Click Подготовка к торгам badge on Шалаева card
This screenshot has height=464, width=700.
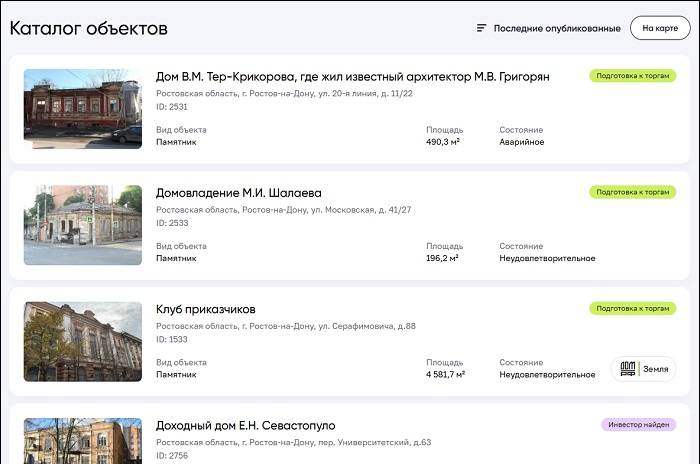click(x=633, y=192)
